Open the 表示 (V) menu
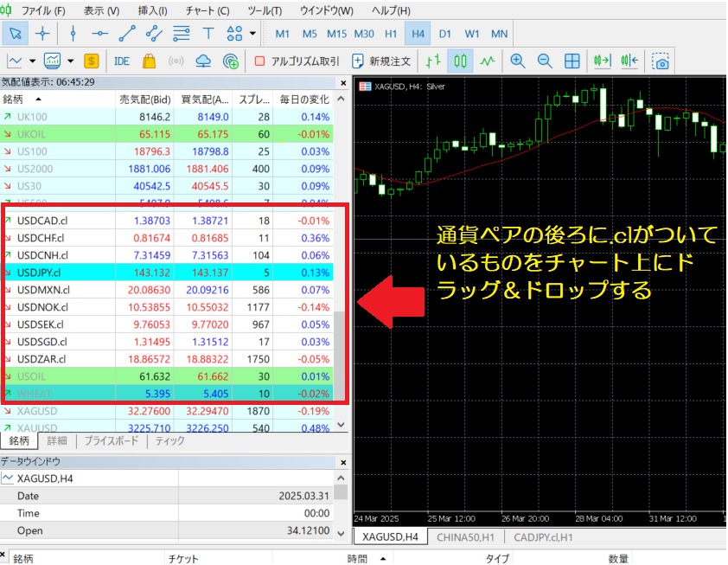The height and width of the screenshot is (565, 728). click(102, 10)
